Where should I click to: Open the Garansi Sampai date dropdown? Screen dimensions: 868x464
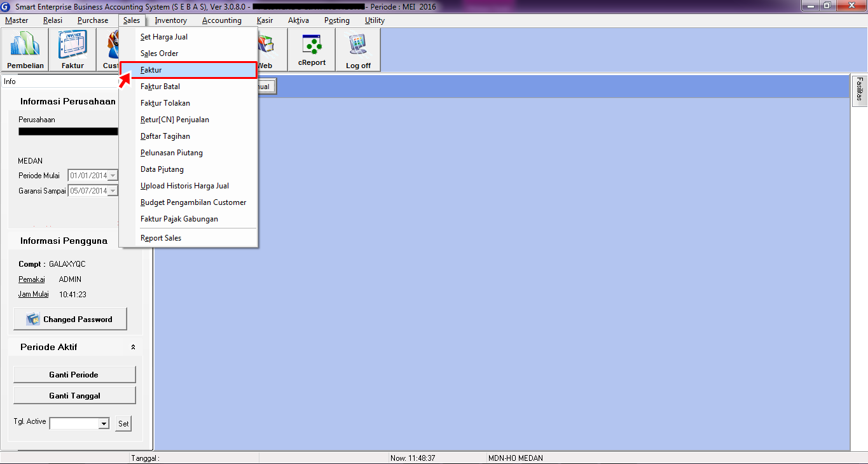tap(113, 191)
